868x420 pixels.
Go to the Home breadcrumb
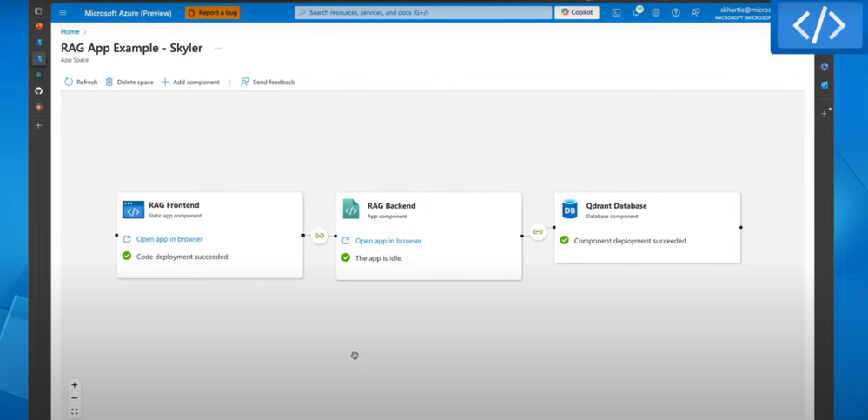click(70, 31)
